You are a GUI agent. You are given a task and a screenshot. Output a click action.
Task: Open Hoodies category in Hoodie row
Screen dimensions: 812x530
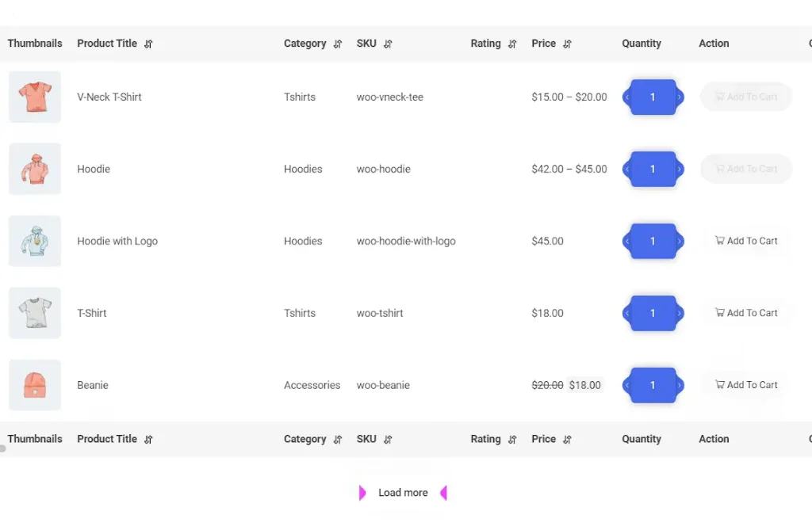303,169
